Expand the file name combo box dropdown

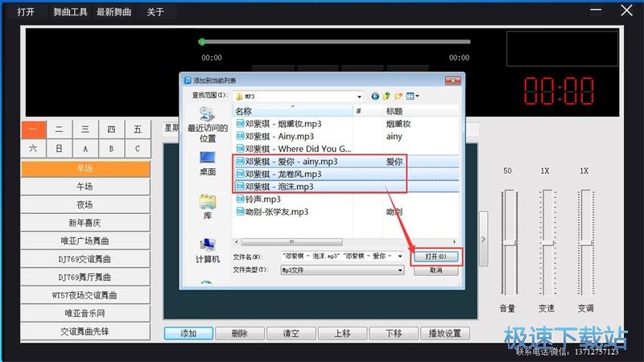400,256
